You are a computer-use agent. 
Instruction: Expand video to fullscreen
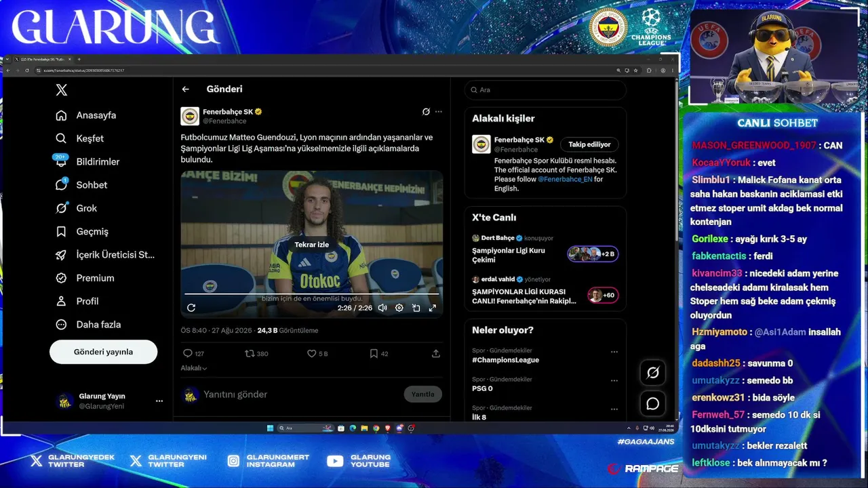pos(432,308)
